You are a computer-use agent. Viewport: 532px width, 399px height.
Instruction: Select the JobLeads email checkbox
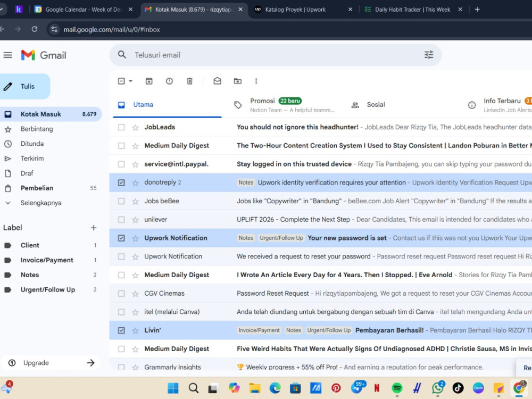[x=121, y=127]
